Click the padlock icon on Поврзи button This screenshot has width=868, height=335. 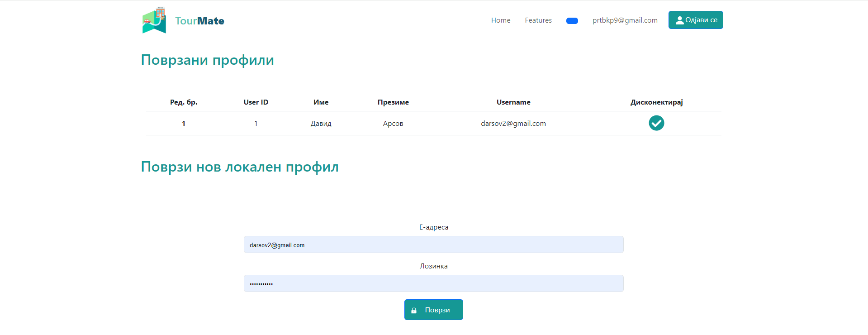click(413, 311)
